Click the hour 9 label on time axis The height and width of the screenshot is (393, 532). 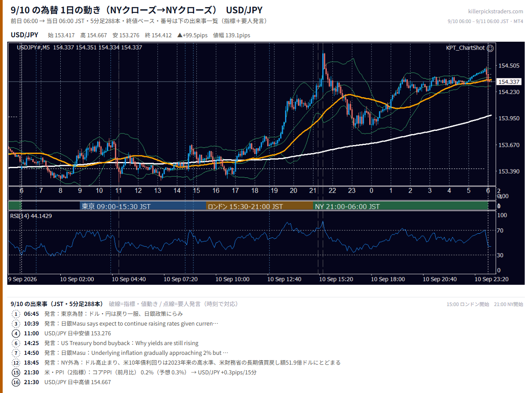(x=80, y=190)
